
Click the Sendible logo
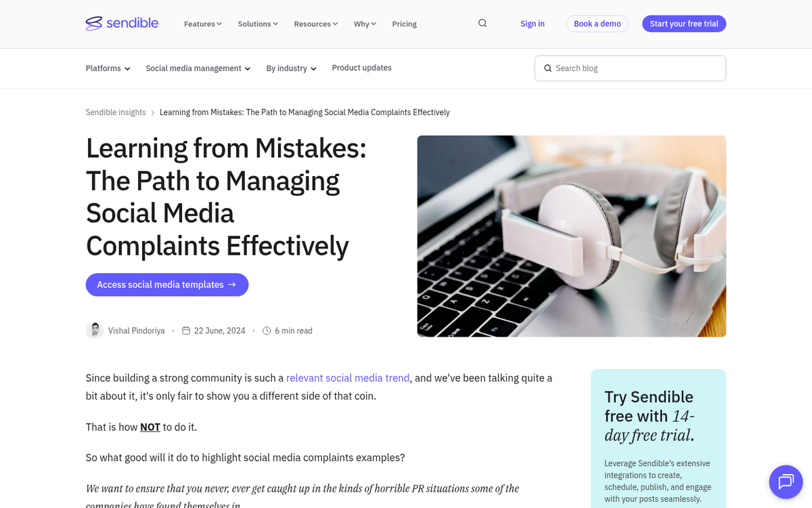122,24
